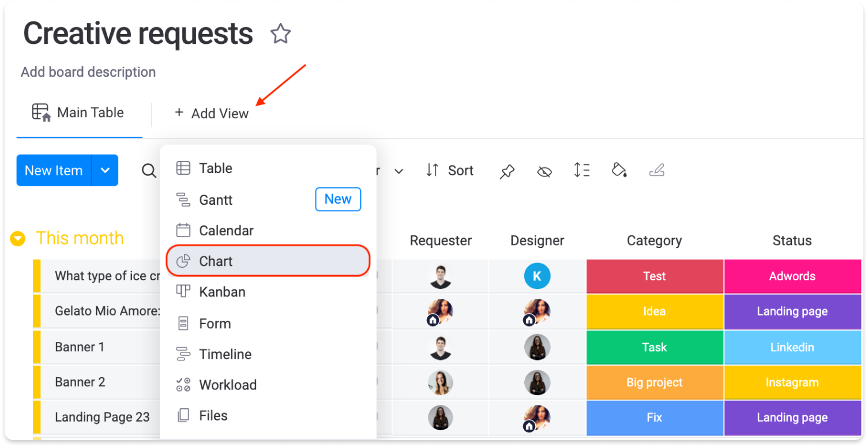Open conditional coloring paint bucket icon
868x447 pixels.
point(619,170)
